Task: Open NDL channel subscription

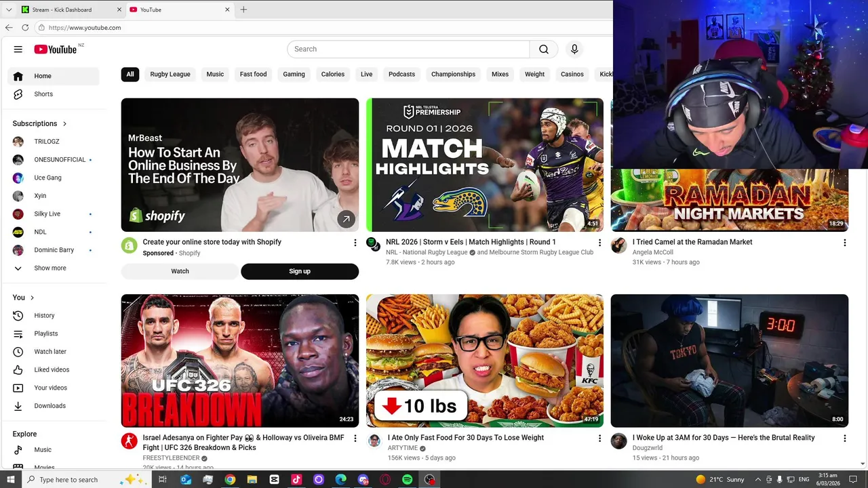Action: [x=54, y=232]
